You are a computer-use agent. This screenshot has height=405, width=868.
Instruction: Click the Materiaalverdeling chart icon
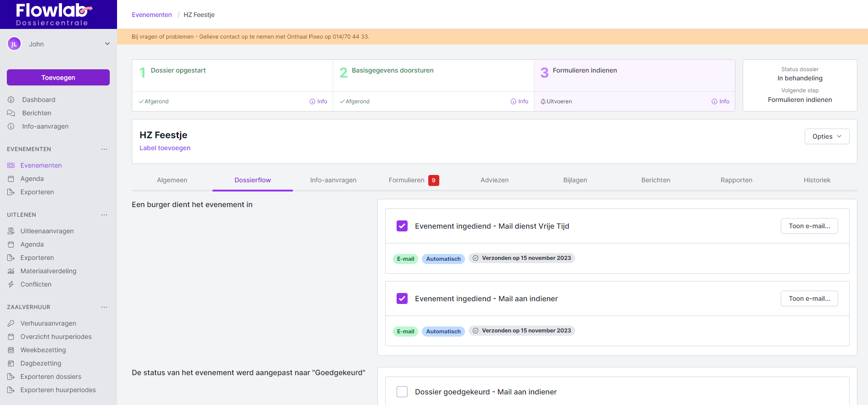click(x=11, y=271)
